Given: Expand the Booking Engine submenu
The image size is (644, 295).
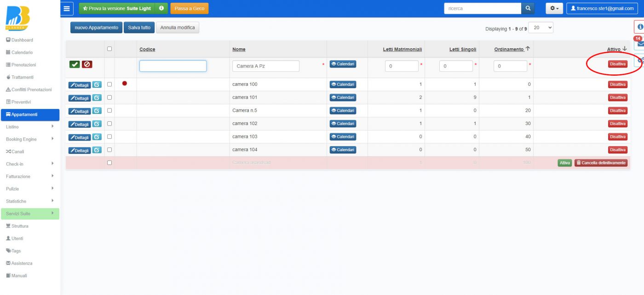Looking at the screenshot, I should coord(30,139).
